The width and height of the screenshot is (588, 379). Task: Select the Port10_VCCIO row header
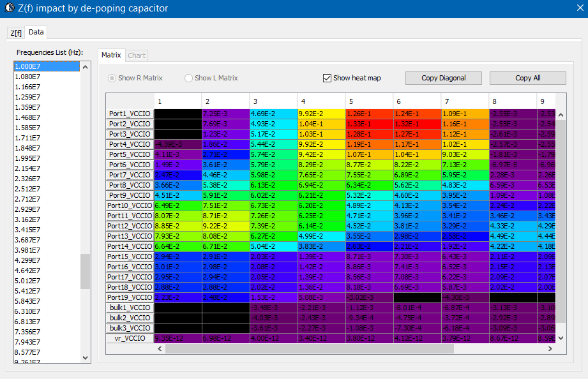(130, 205)
